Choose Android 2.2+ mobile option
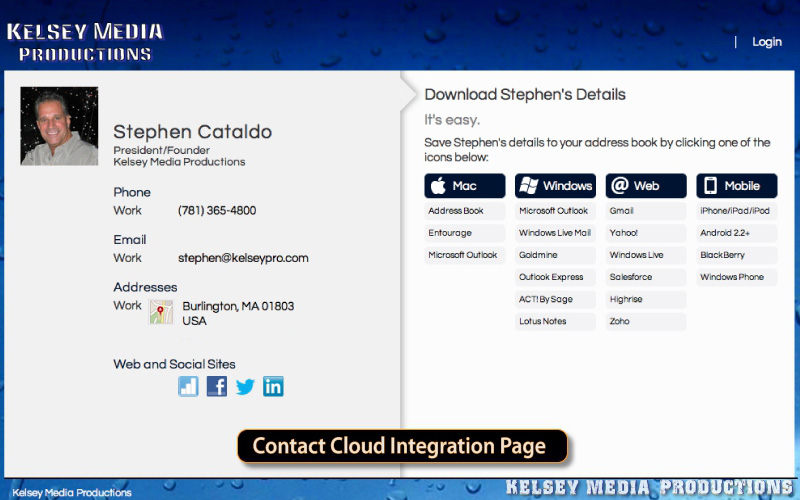The image size is (800, 500). click(737, 233)
